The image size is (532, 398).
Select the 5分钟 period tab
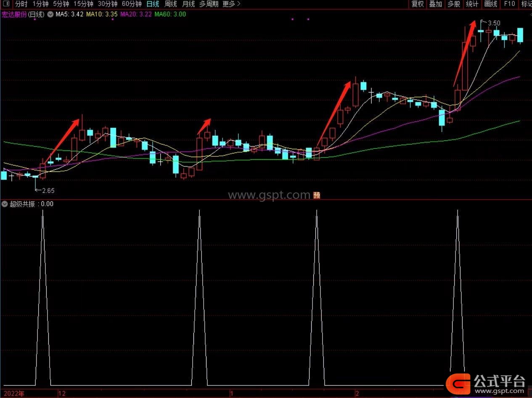pos(61,4)
